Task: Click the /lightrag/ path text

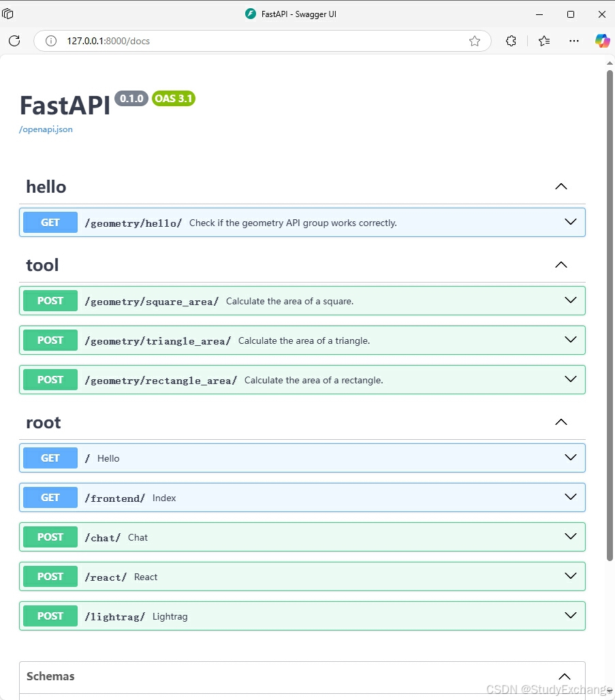Action: pyautogui.click(x=115, y=617)
